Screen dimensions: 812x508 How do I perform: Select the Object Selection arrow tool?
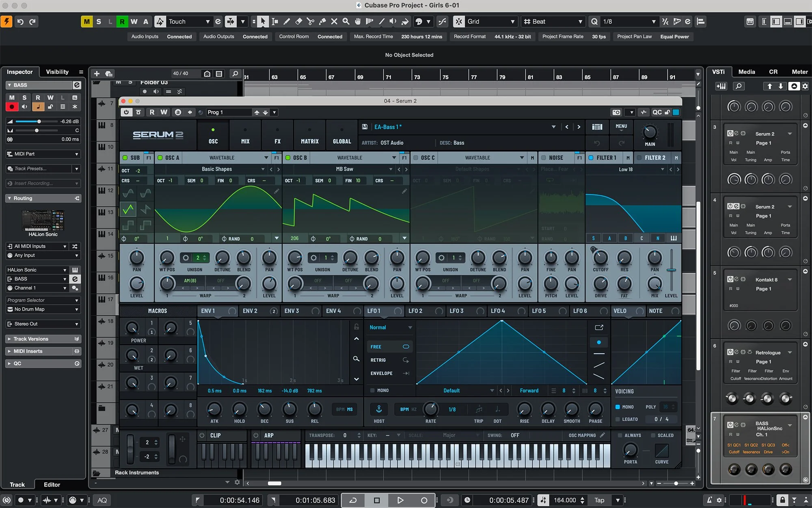pyautogui.click(x=263, y=22)
